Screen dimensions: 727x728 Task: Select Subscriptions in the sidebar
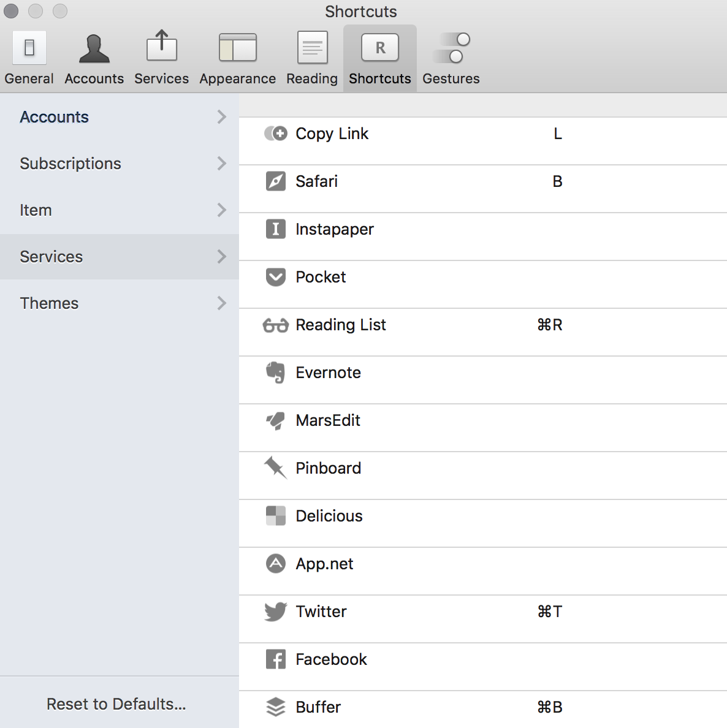[x=120, y=164]
